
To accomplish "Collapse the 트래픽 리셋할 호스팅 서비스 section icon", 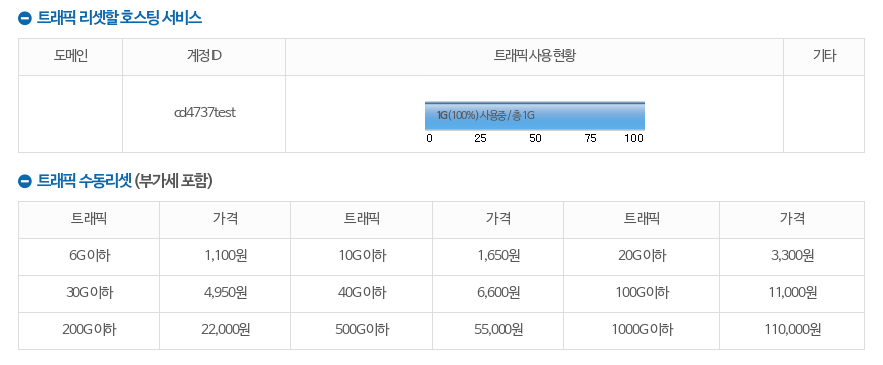I will (x=24, y=19).
